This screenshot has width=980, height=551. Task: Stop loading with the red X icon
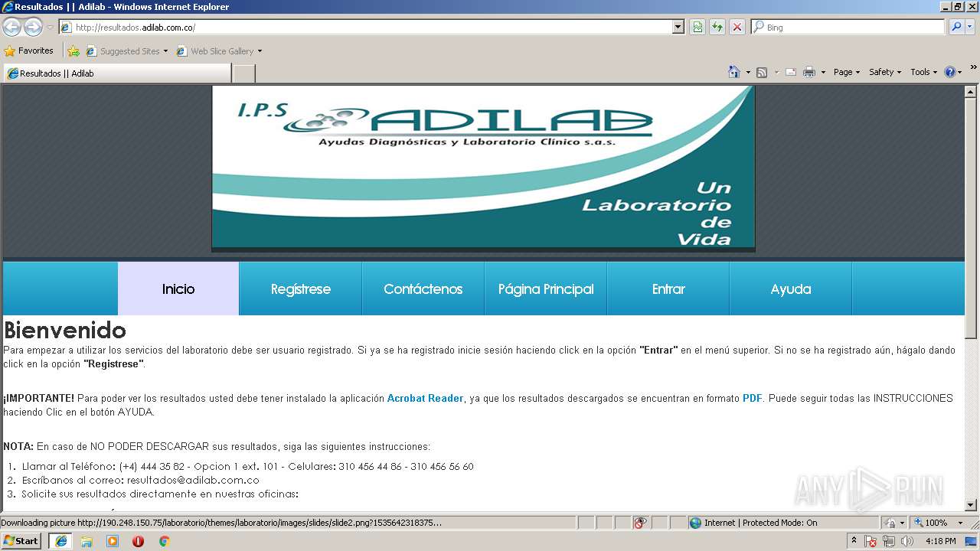(737, 28)
